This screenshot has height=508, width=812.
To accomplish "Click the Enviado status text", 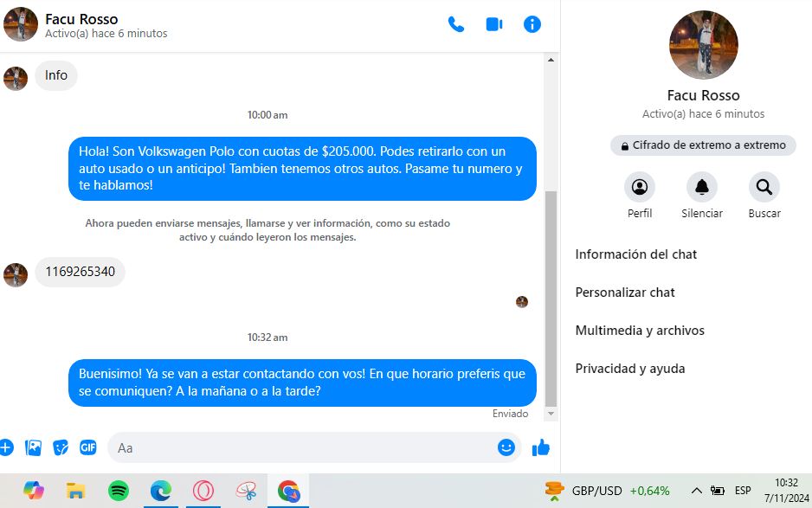I will point(510,413).
